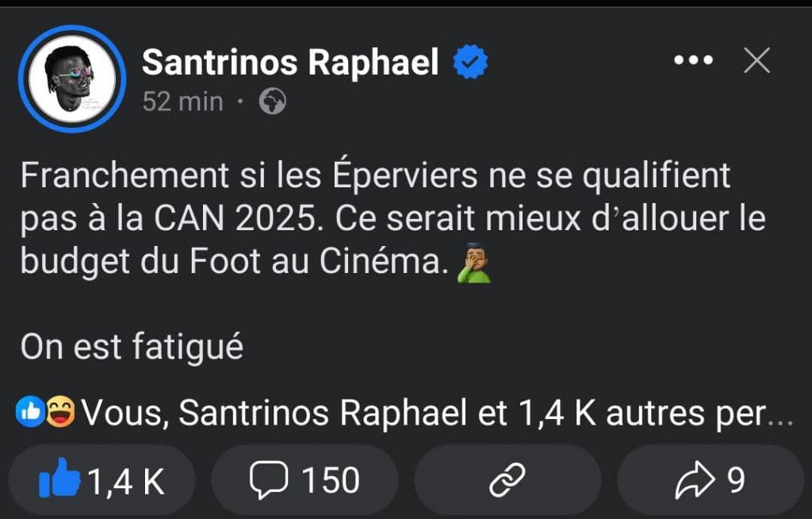Open Santrinos Raphael's profile picture
812x519 pixels.
72,79
